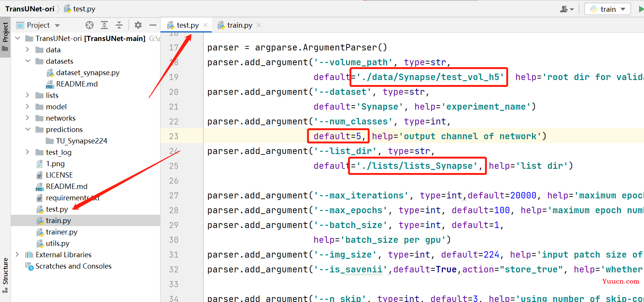The height and width of the screenshot is (302, 644).
Task: Expand External Libraries node
Action: (x=17, y=255)
